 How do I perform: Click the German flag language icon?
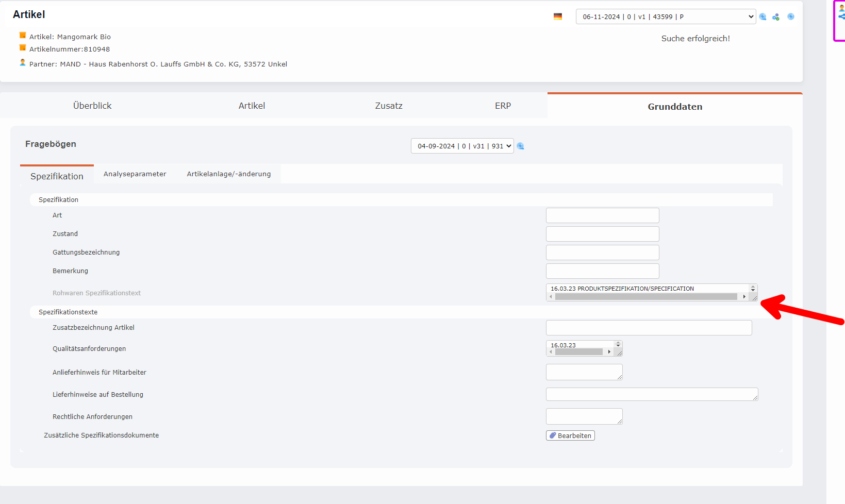point(557,16)
